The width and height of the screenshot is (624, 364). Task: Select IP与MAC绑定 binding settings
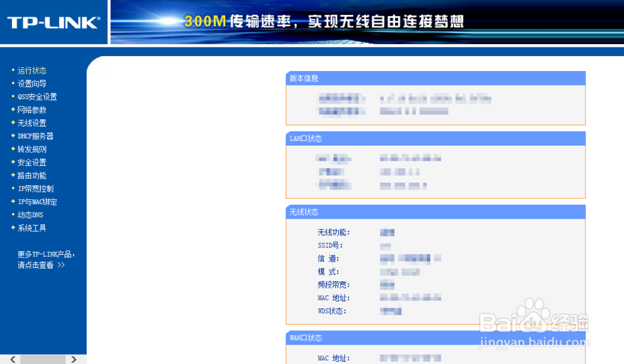click(x=36, y=201)
